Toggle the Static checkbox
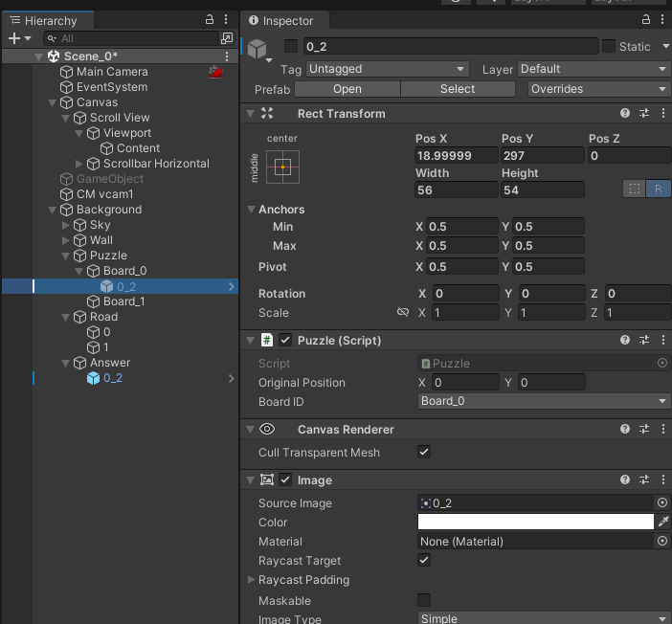 coord(609,46)
